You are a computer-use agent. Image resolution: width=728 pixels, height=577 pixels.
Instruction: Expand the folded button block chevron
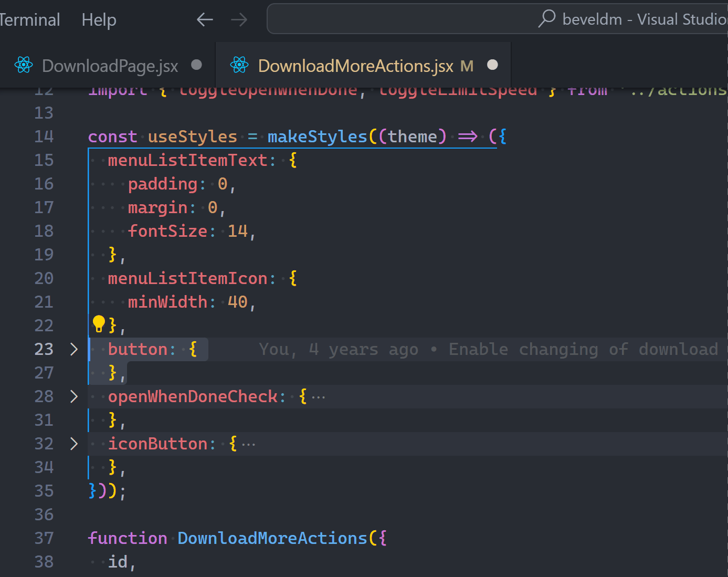74,350
